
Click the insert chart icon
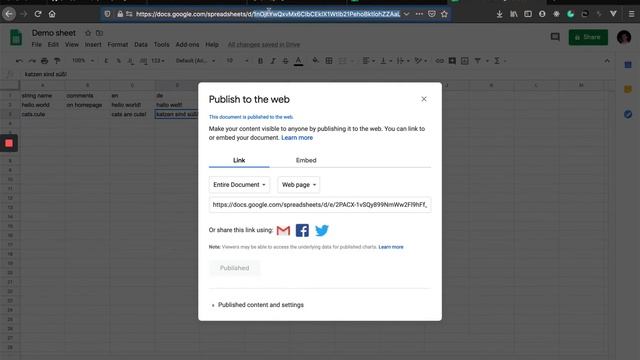pyautogui.click(x=464, y=61)
